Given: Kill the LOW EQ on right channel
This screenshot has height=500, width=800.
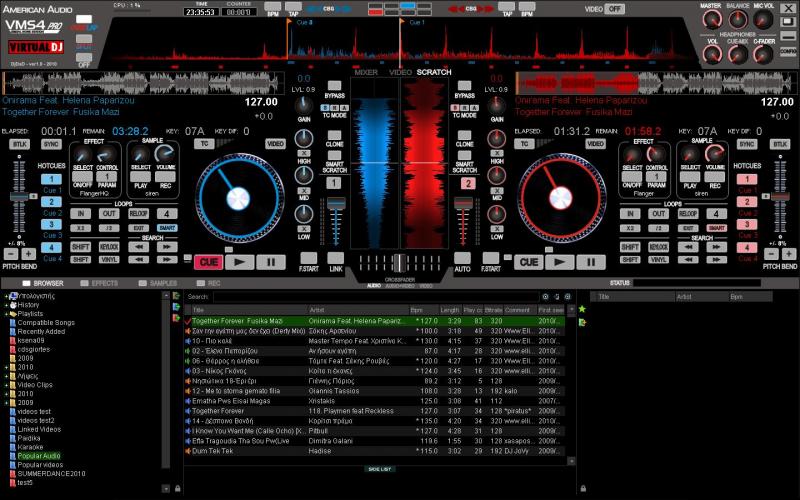Looking at the screenshot, I should coord(496,229).
